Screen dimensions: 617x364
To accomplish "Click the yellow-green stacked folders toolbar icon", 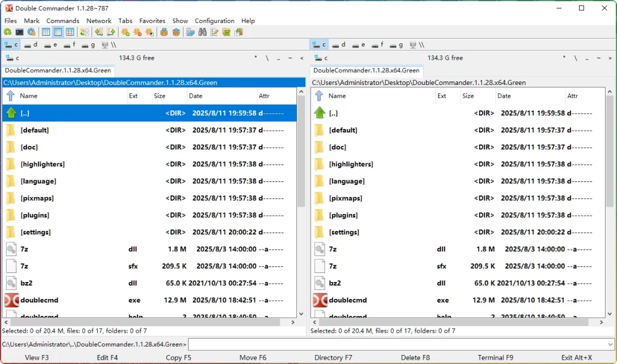I will pos(227,33).
